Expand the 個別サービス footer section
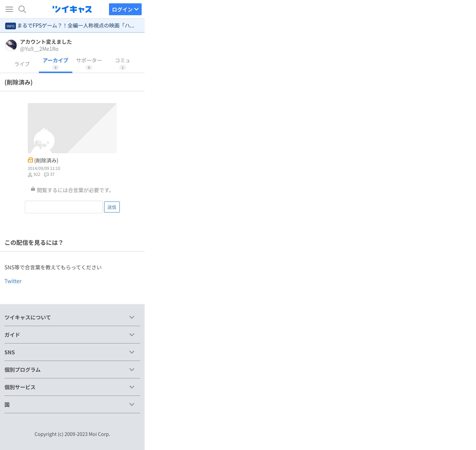 coord(72,387)
